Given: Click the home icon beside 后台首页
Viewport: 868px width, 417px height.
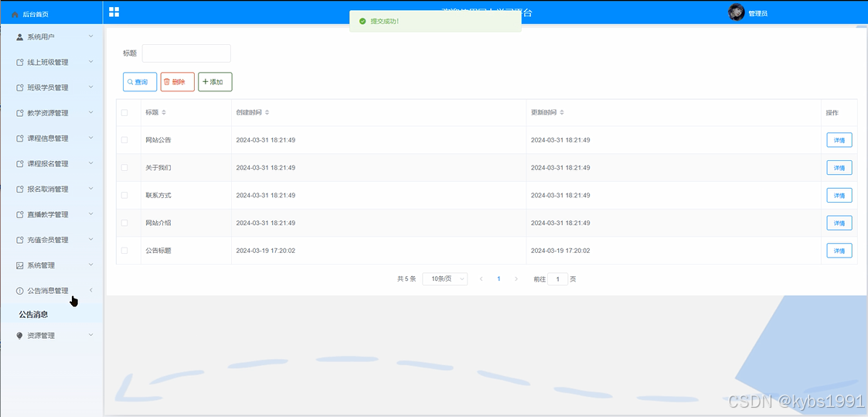Looking at the screenshot, I should (x=15, y=14).
